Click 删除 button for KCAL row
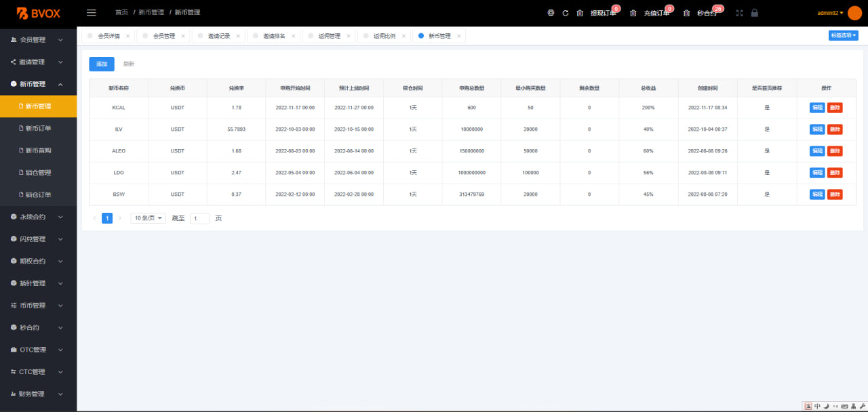The width and height of the screenshot is (868, 412). click(x=835, y=107)
